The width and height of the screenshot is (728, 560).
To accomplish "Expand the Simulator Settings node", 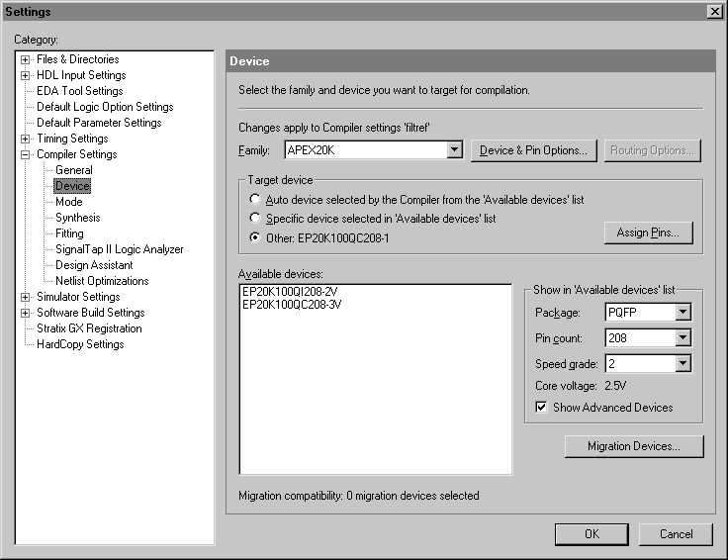I will coord(25,297).
